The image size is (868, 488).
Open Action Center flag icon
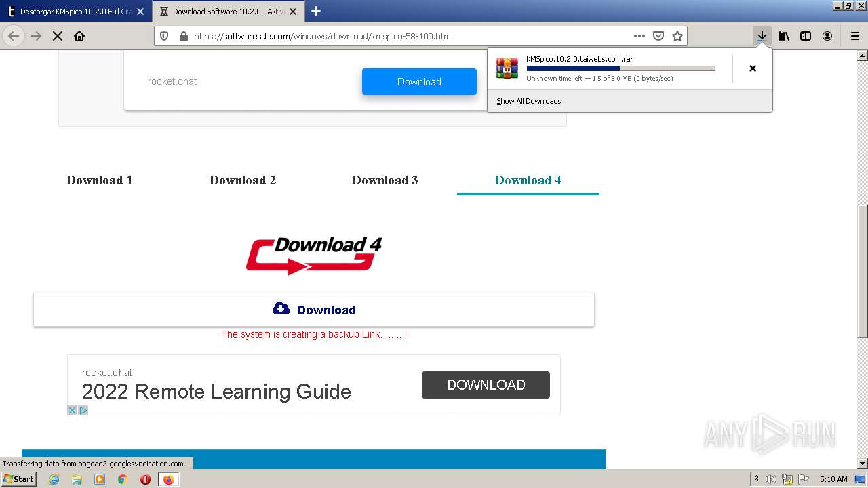click(x=803, y=479)
